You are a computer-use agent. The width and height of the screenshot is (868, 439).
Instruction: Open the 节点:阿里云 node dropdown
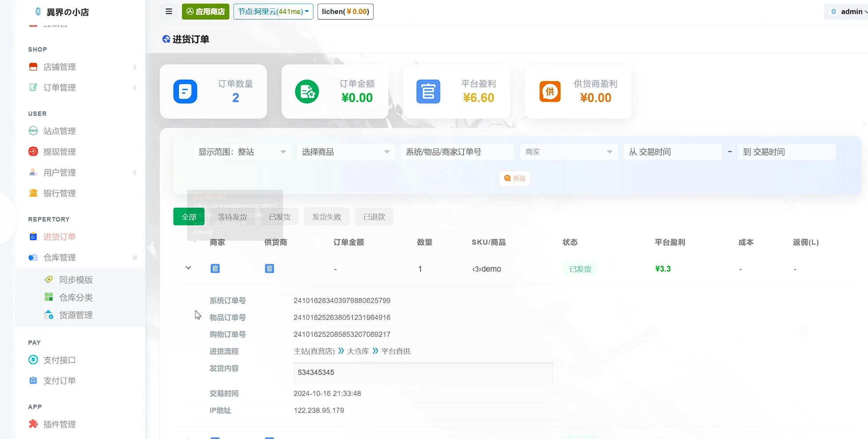coord(273,12)
